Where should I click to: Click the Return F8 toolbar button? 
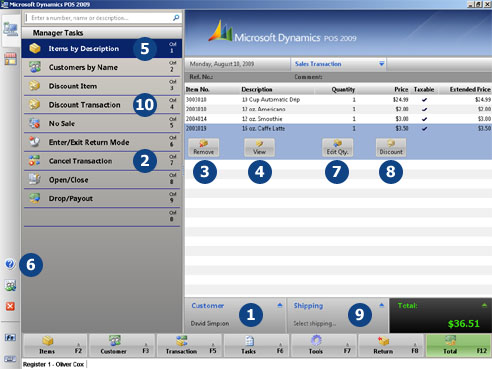391,345
